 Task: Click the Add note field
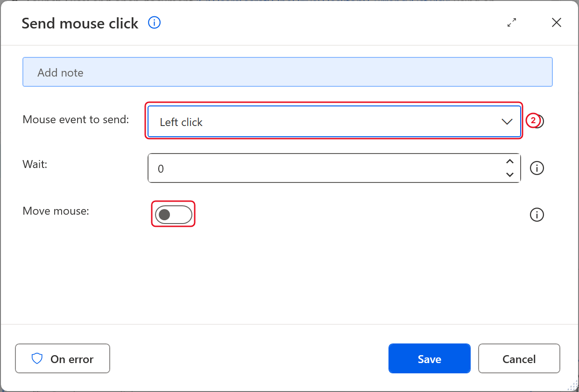click(288, 72)
